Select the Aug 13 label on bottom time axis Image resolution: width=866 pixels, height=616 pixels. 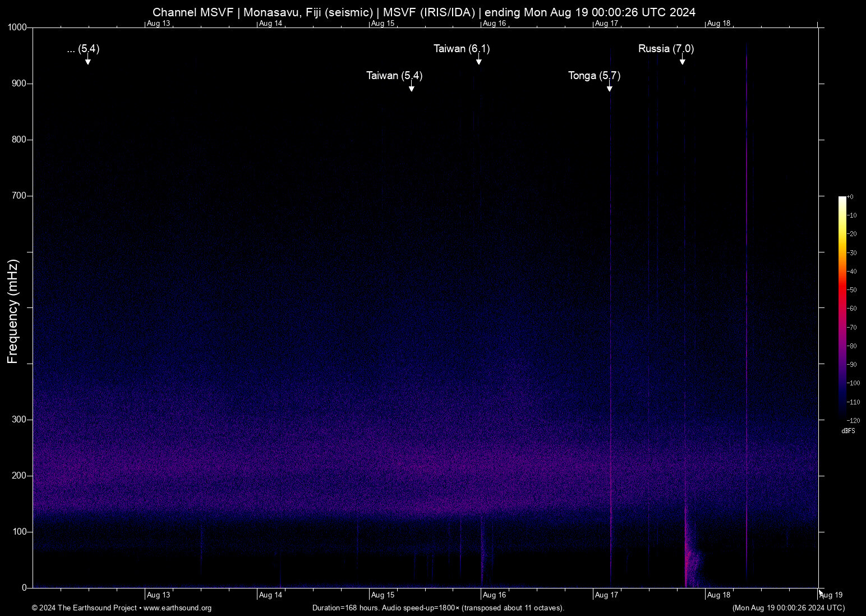pyautogui.click(x=158, y=595)
